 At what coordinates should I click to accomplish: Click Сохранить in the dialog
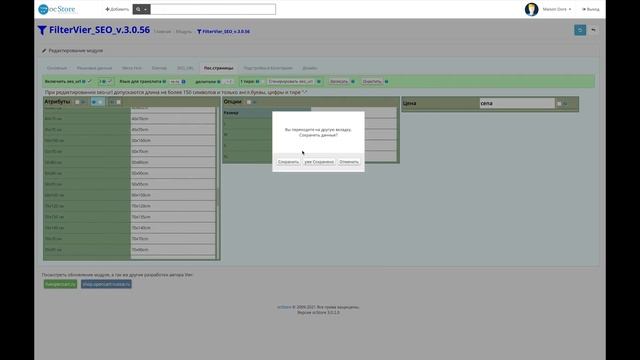click(x=288, y=162)
